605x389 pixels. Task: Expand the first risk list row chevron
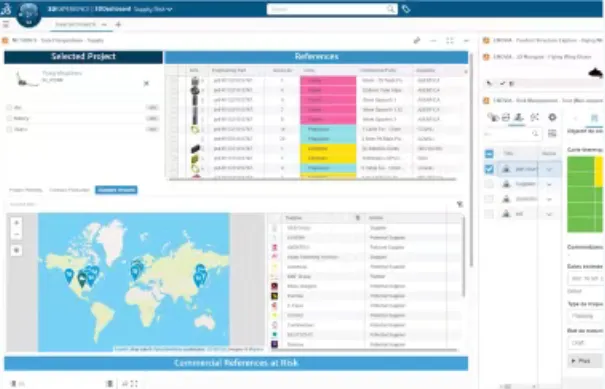tap(549, 169)
